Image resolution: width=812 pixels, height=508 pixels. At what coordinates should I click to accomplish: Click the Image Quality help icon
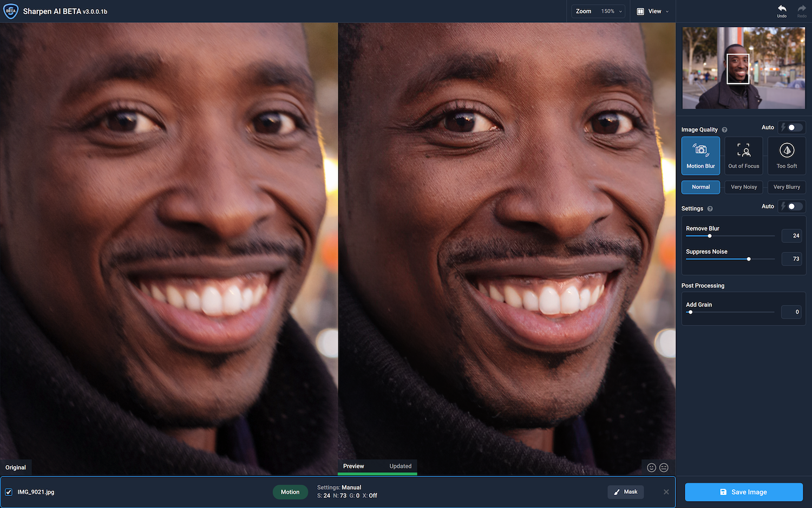click(724, 130)
